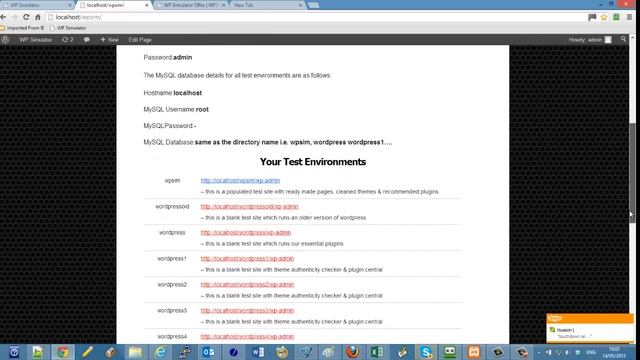The image size is (640, 360).
Task: Click the 'wpsim' row label
Action: [x=172, y=180]
